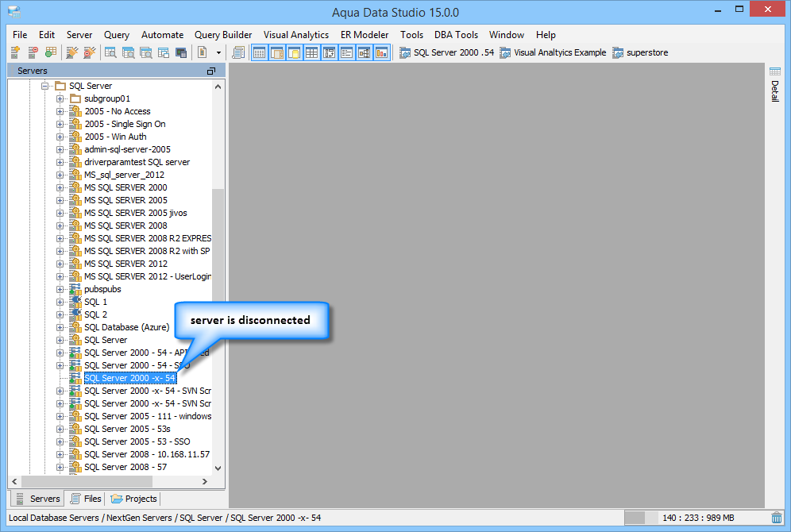791x532 pixels.
Task: Click the Delete Server icon with red minus
Action: coord(33,52)
